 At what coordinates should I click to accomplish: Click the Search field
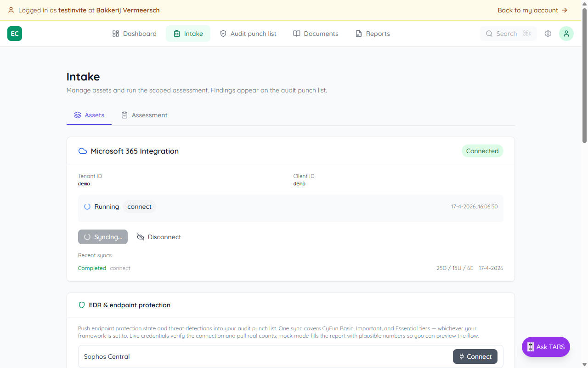[x=508, y=34]
